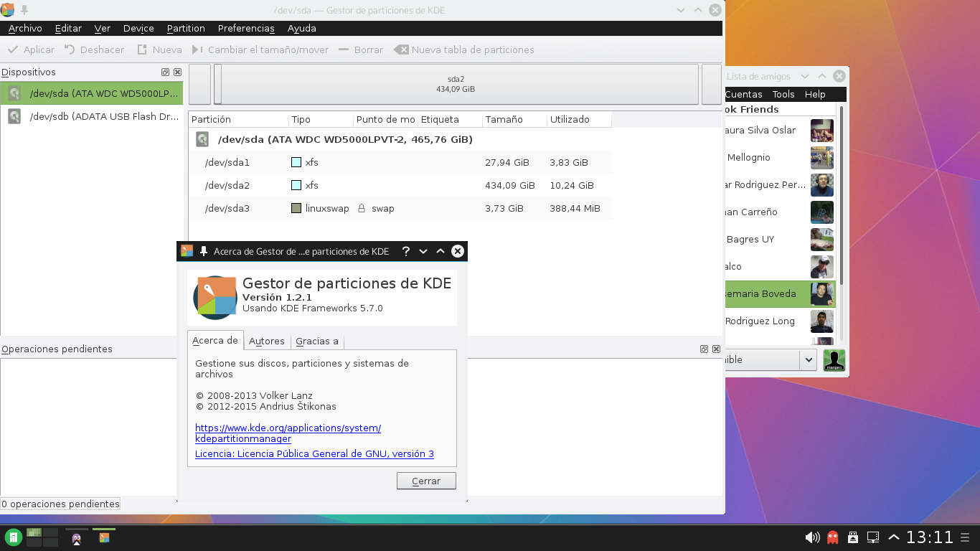Click the xfs color swatch for /dev/sda1
This screenshot has height=551, width=980.
pyautogui.click(x=296, y=162)
